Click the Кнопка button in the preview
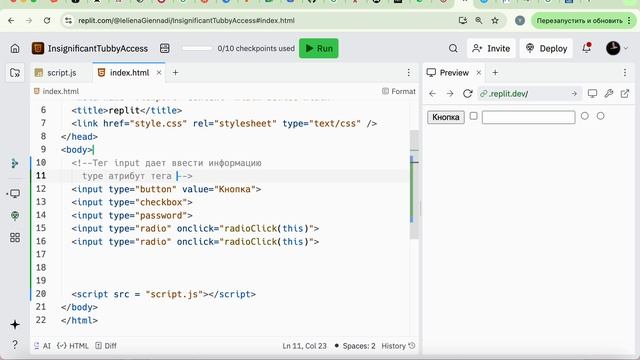 [x=446, y=117]
